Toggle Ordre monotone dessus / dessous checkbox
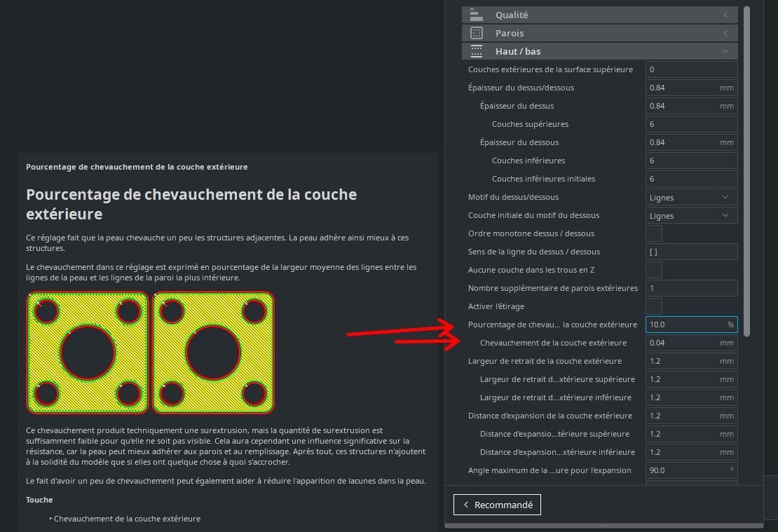Screen dimensions: 778x532 tap(654, 233)
